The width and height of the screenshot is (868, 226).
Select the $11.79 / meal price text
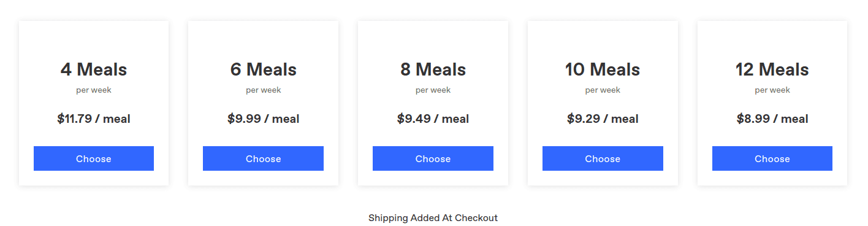94,119
